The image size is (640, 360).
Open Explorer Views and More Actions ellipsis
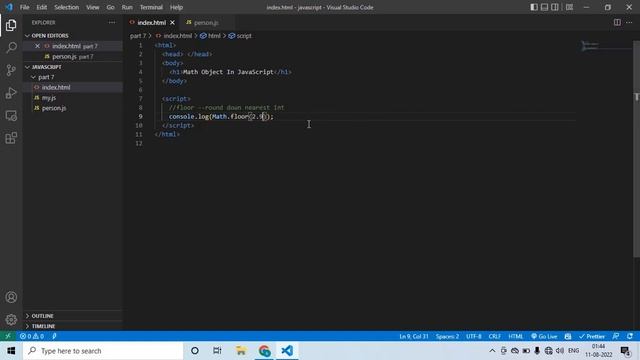[x=112, y=22]
